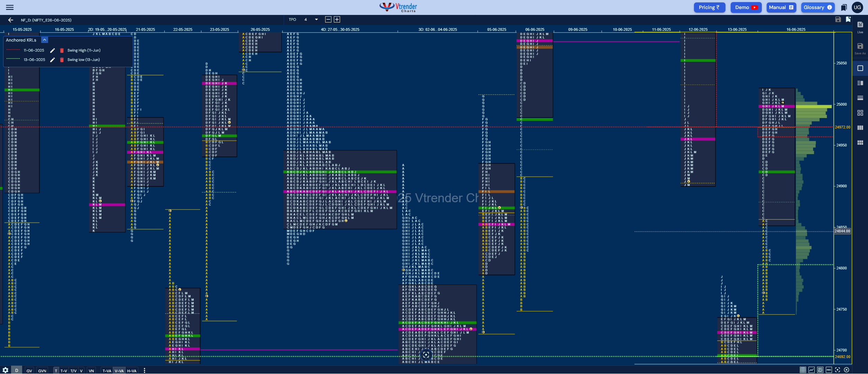The height and width of the screenshot is (374, 868).
Task: Click the Swing High (11-Jun) label
Action: pos(84,51)
